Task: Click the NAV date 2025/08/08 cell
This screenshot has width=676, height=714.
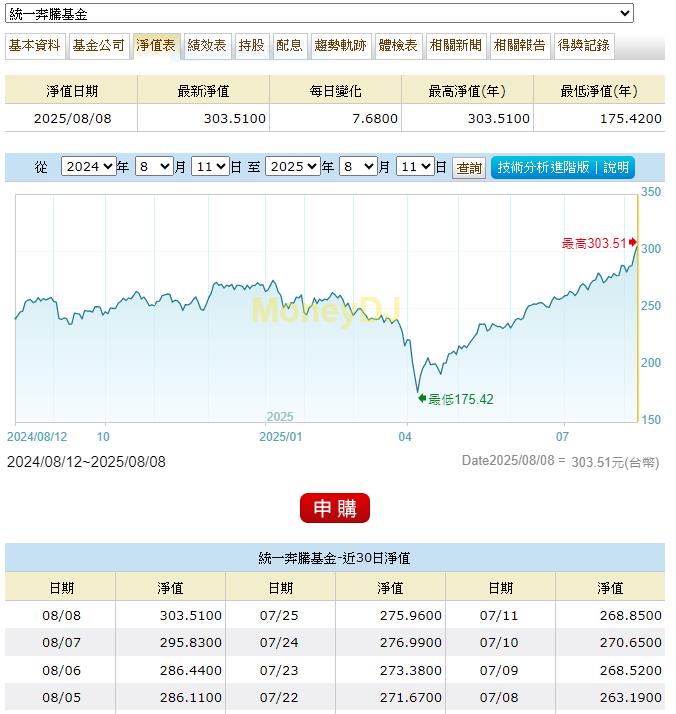Action: pyautogui.click(x=72, y=118)
